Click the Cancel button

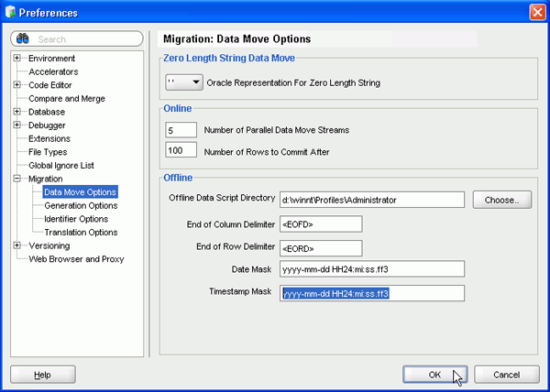click(x=506, y=375)
